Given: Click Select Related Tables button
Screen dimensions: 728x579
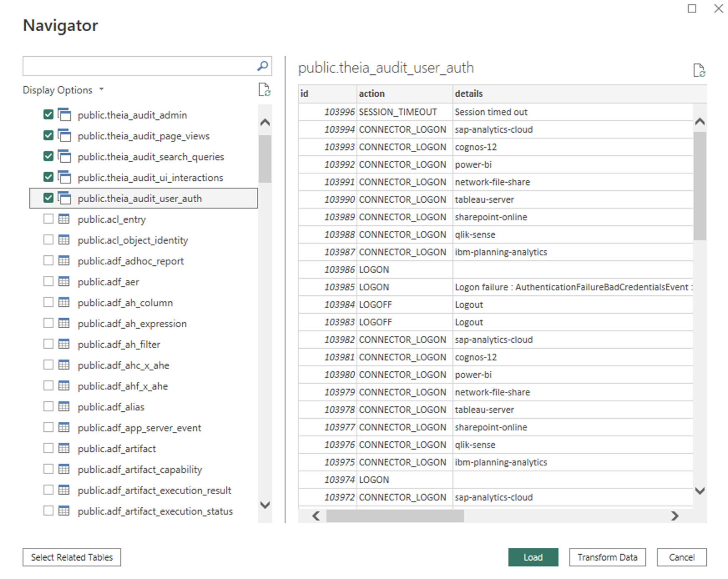Looking at the screenshot, I should pos(72,557).
